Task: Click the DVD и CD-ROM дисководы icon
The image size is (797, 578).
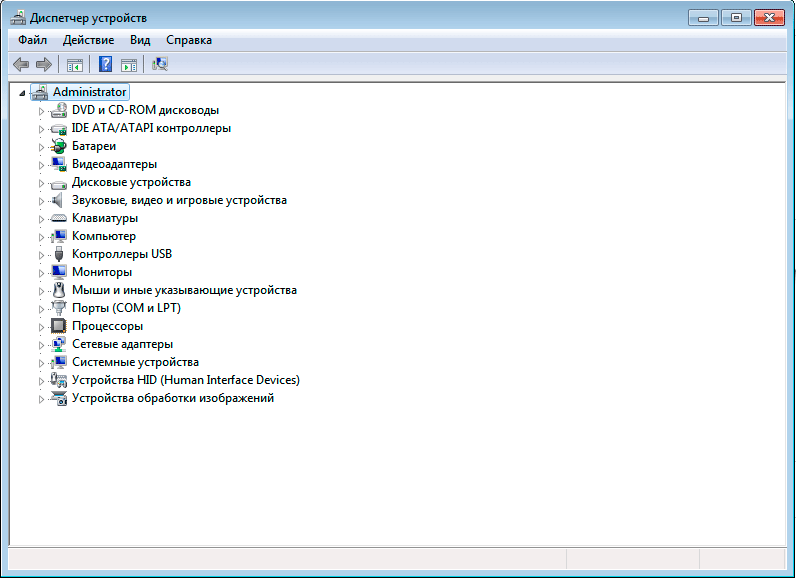Action: pyautogui.click(x=59, y=110)
